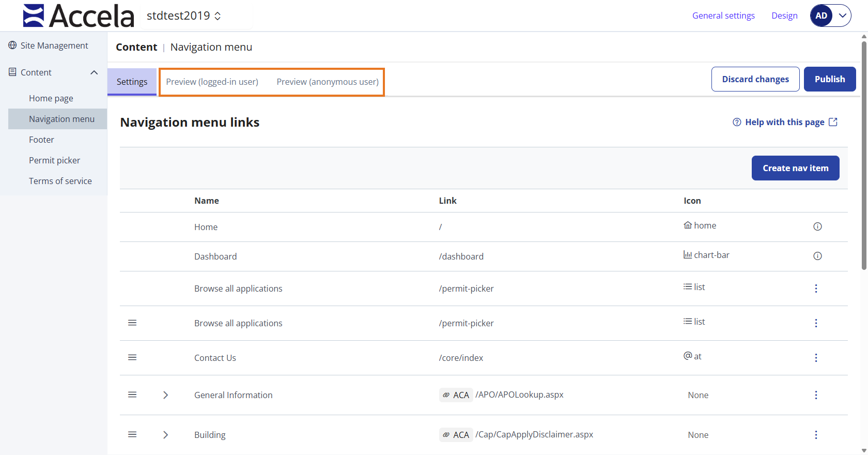Open three-dot menu for Building row

point(816,435)
